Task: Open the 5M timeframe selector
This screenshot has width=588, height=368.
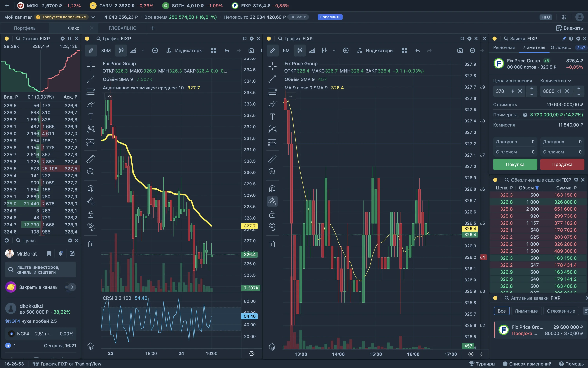Action: click(x=286, y=51)
